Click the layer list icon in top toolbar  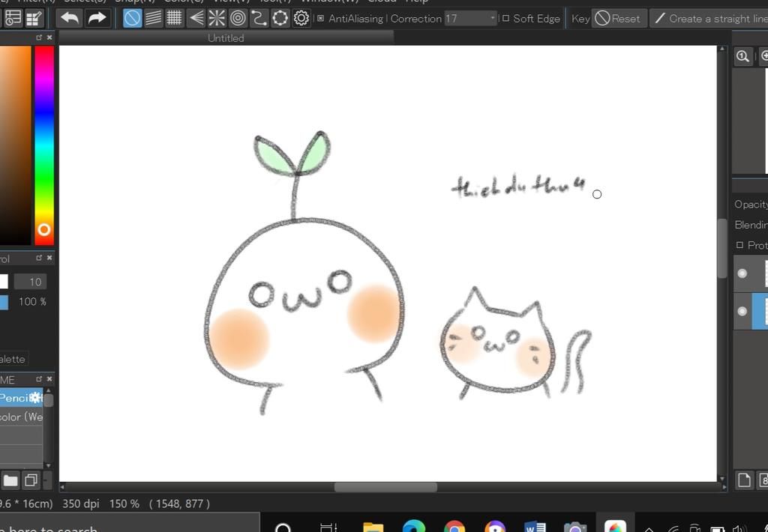click(x=13, y=19)
